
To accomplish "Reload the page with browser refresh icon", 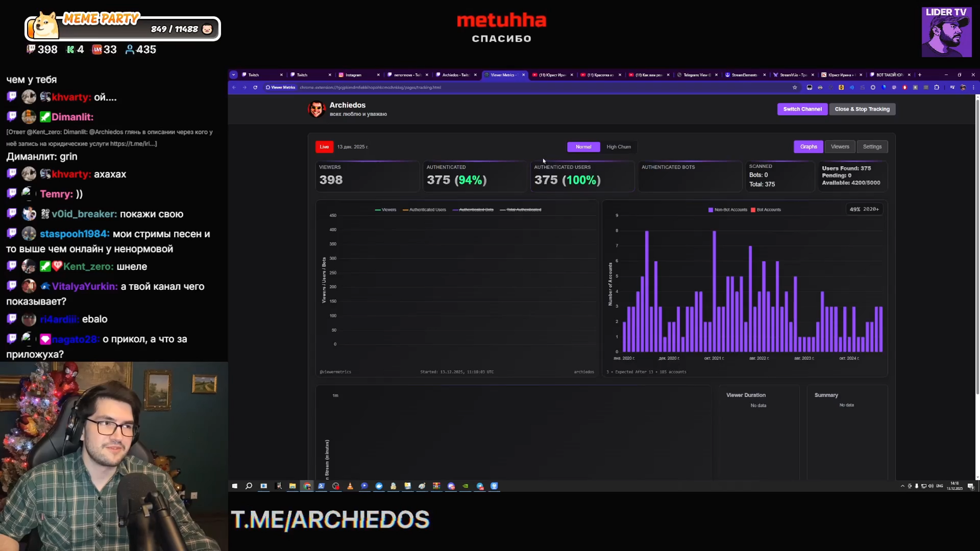I will click(255, 87).
